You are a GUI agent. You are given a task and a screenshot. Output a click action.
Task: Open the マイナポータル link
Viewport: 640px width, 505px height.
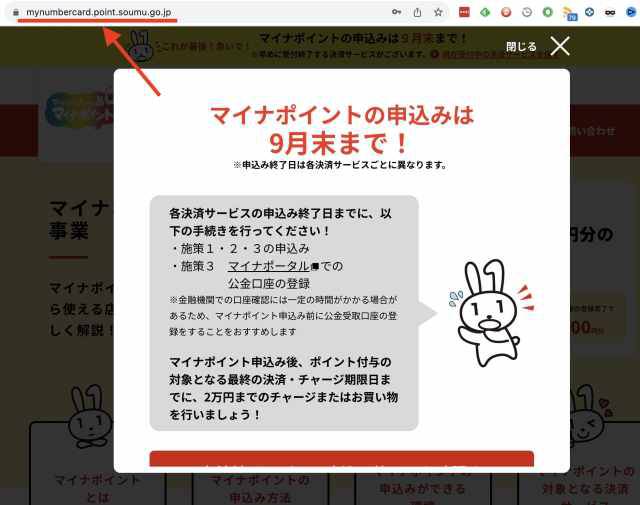pos(268,266)
